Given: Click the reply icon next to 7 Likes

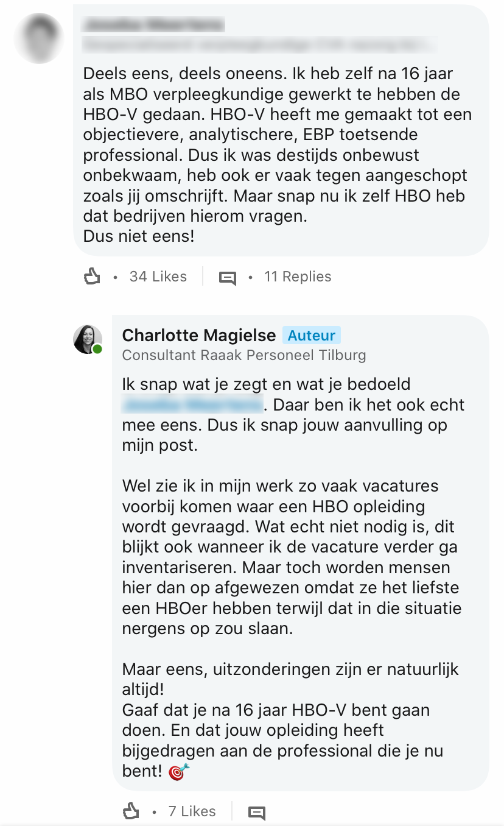Looking at the screenshot, I should [257, 813].
